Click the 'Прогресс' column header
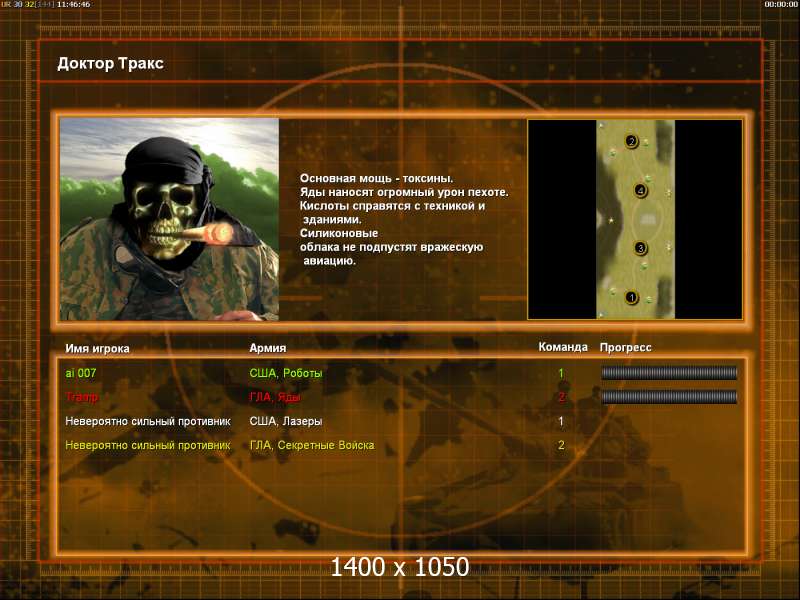Screen dimensions: 800x600 (626, 347)
